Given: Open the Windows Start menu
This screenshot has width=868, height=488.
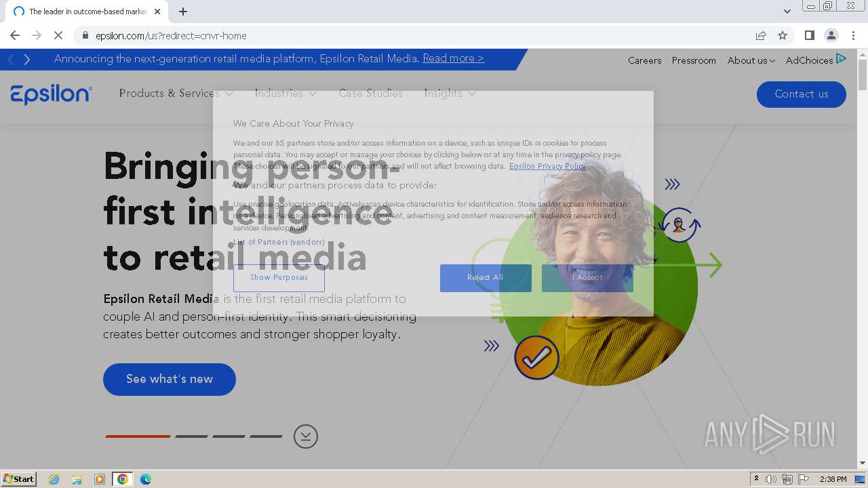Looking at the screenshot, I should [x=19, y=479].
